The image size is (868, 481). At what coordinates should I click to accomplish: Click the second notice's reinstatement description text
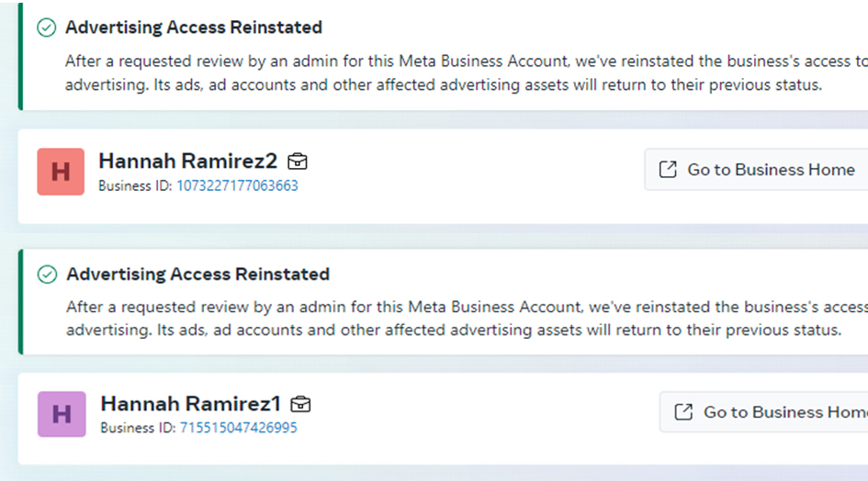467,319
